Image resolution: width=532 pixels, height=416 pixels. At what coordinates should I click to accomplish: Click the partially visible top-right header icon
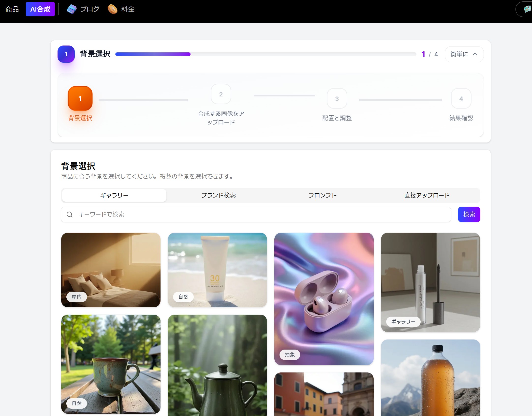click(x=527, y=9)
